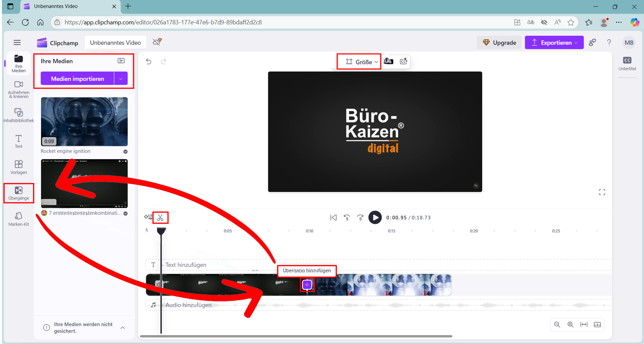Screen dimensions: 644x344
Task: Click the cloud sync disabled icon
Action: (157, 42)
